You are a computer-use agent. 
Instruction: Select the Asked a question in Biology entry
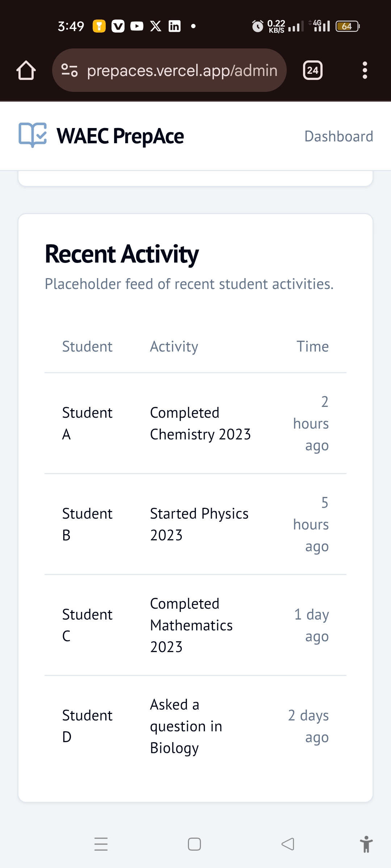click(186, 726)
